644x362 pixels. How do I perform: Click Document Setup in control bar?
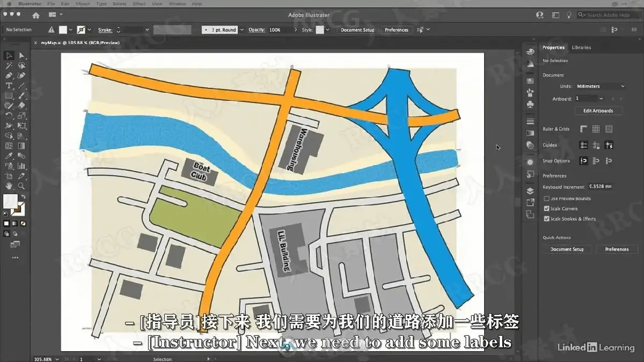[x=357, y=30]
